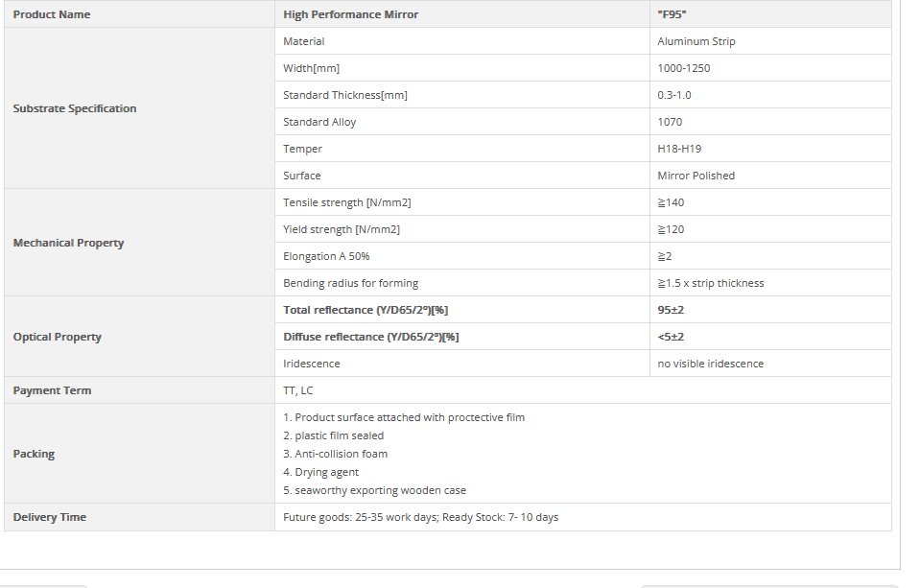Click the Tensile strength [N/mm2] label
920x588 pixels.
(347, 202)
